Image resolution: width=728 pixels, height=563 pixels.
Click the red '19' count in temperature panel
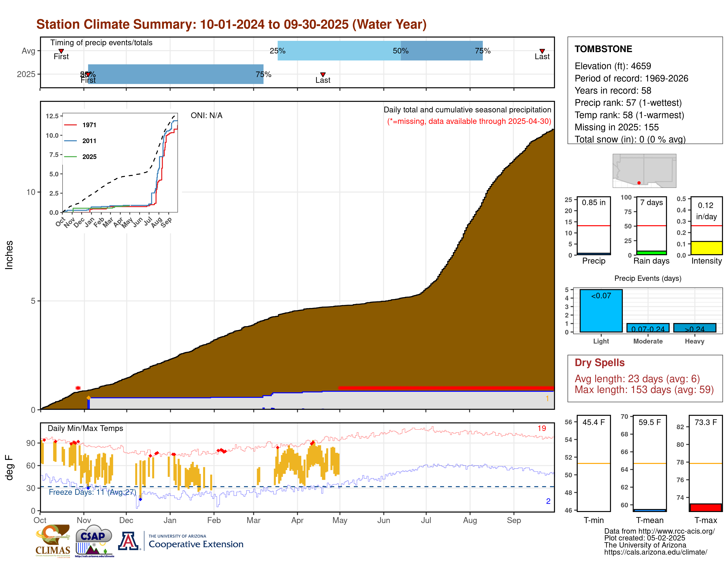[x=542, y=428]
